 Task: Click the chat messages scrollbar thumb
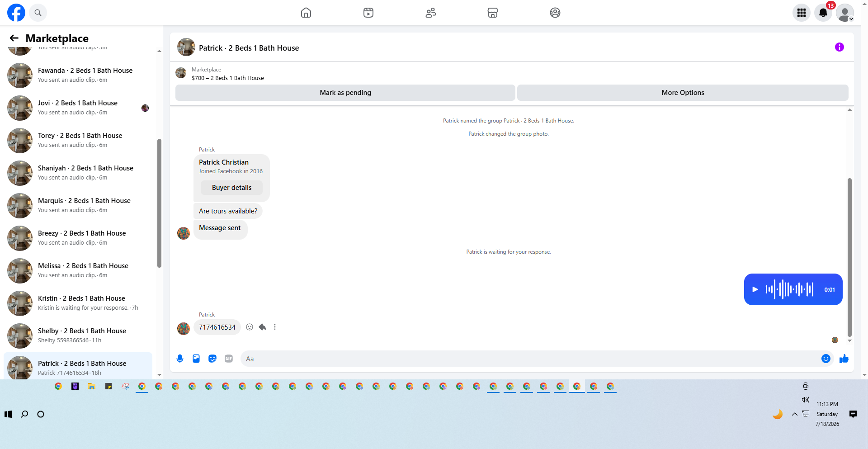(849, 257)
